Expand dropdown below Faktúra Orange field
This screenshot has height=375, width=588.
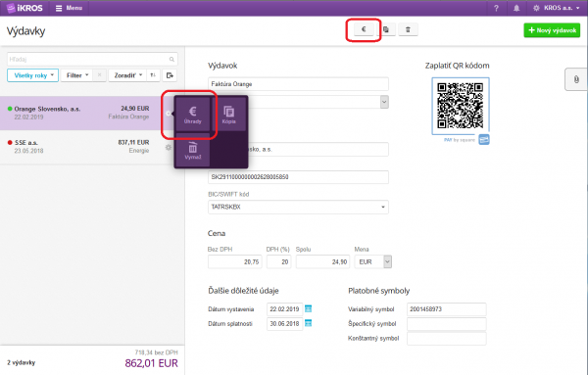coord(384,102)
